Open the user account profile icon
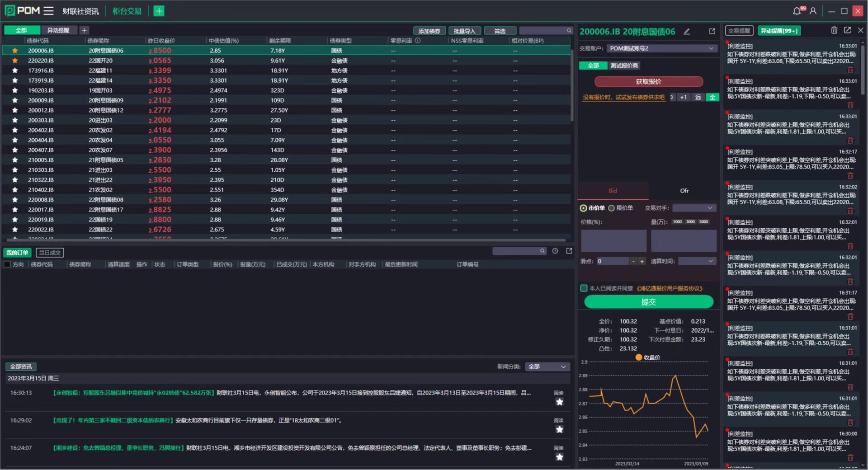This screenshot has width=868, height=470. point(813,11)
